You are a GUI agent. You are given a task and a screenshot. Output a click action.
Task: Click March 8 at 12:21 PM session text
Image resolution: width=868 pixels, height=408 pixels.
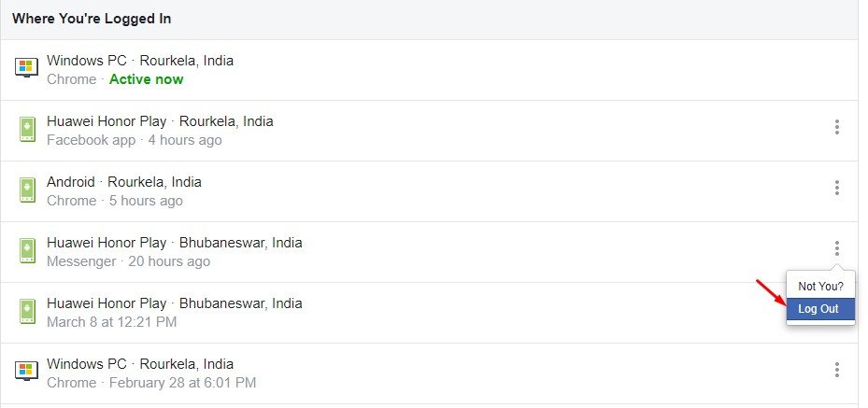click(x=112, y=322)
